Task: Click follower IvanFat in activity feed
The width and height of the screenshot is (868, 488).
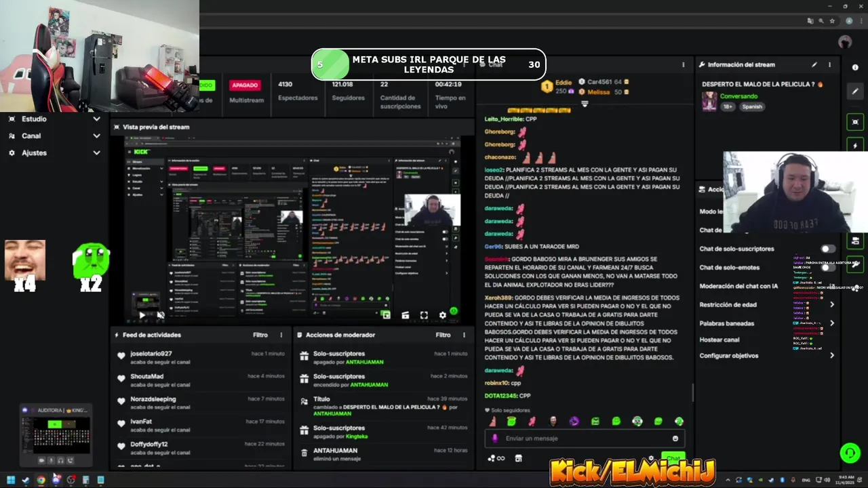Action: [141, 422]
